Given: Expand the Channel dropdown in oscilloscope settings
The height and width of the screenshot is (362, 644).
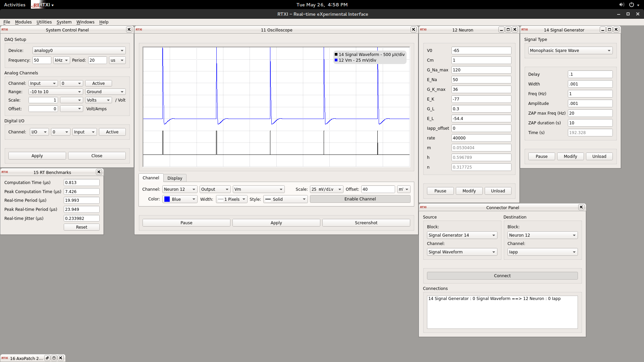Looking at the screenshot, I should 179,189.
